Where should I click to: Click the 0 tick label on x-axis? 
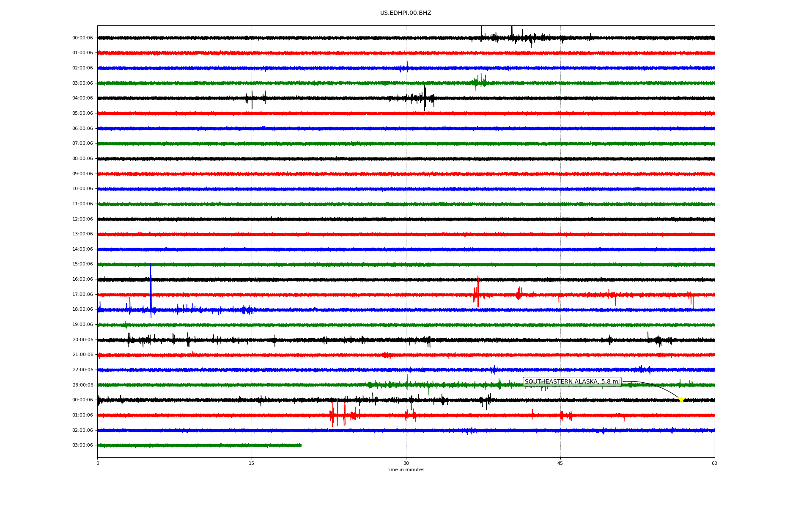click(x=98, y=463)
